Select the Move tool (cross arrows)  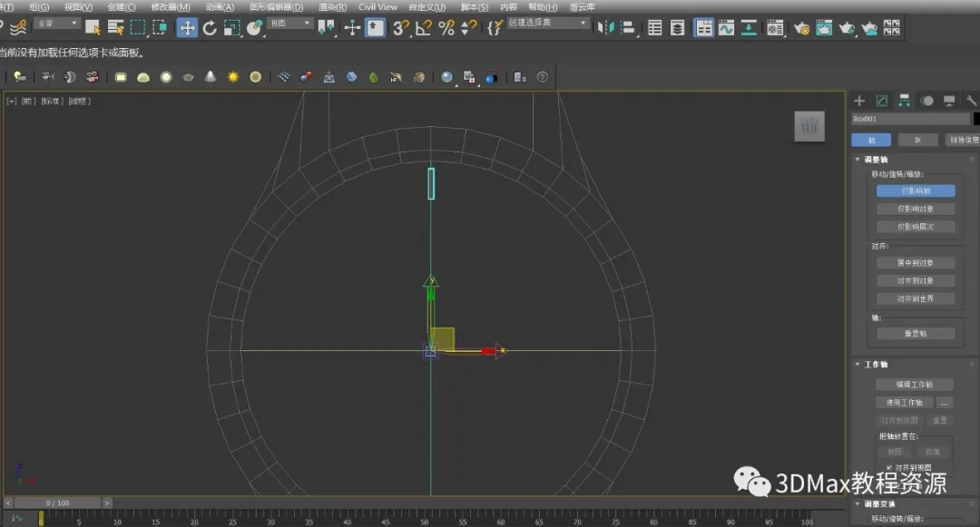click(187, 27)
